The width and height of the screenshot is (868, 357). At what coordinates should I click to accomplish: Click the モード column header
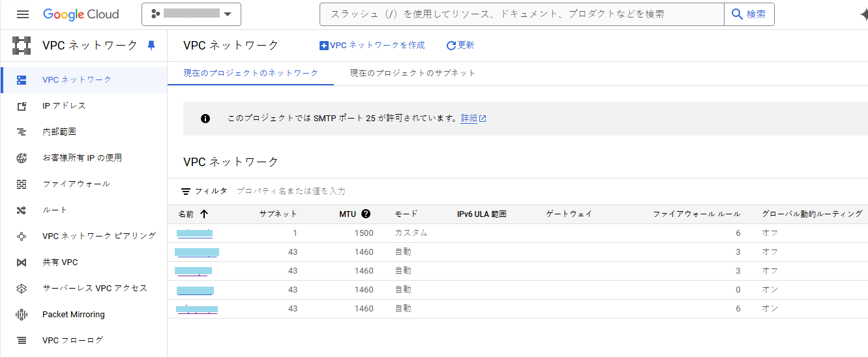406,214
